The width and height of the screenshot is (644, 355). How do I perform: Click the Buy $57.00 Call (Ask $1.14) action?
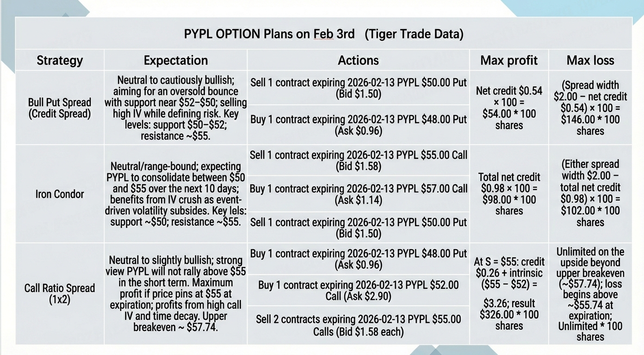pos(358,194)
